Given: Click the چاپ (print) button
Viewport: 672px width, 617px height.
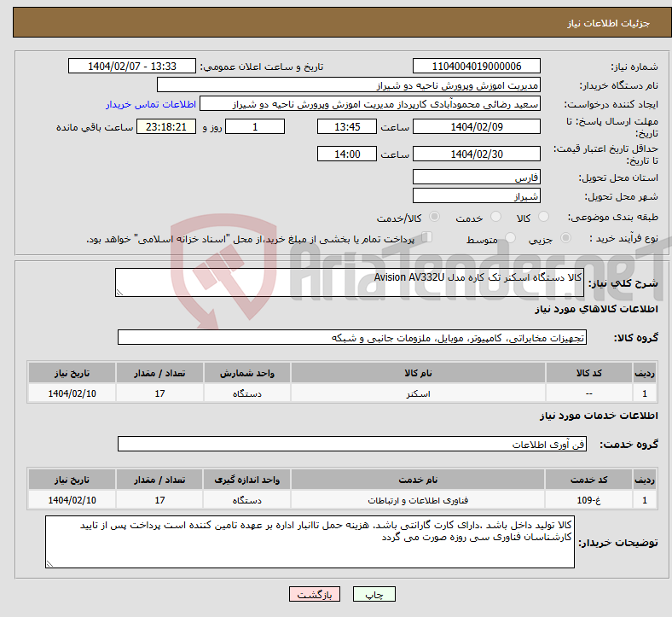Looking at the screenshot, I should tap(374, 594).
